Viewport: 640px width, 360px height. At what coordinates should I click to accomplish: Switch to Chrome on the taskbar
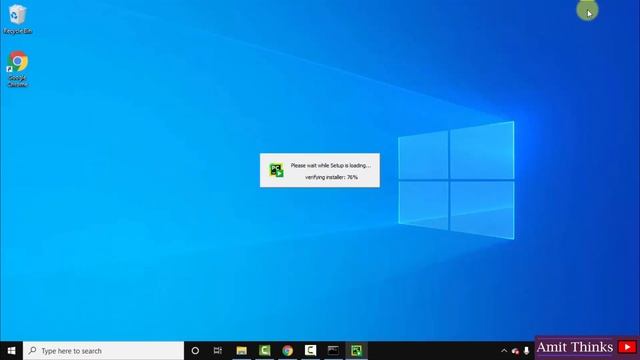tap(287, 351)
